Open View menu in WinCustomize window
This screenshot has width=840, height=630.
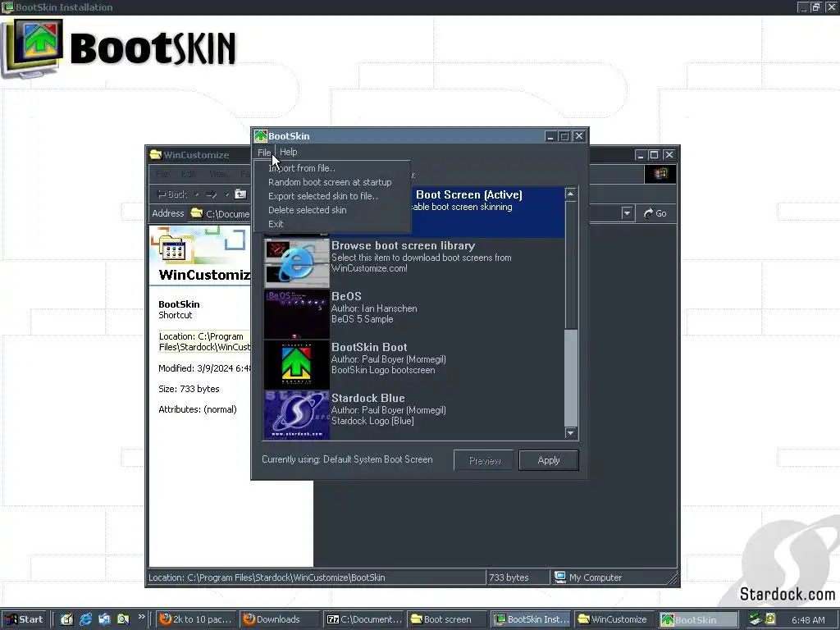click(x=218, y=174)
